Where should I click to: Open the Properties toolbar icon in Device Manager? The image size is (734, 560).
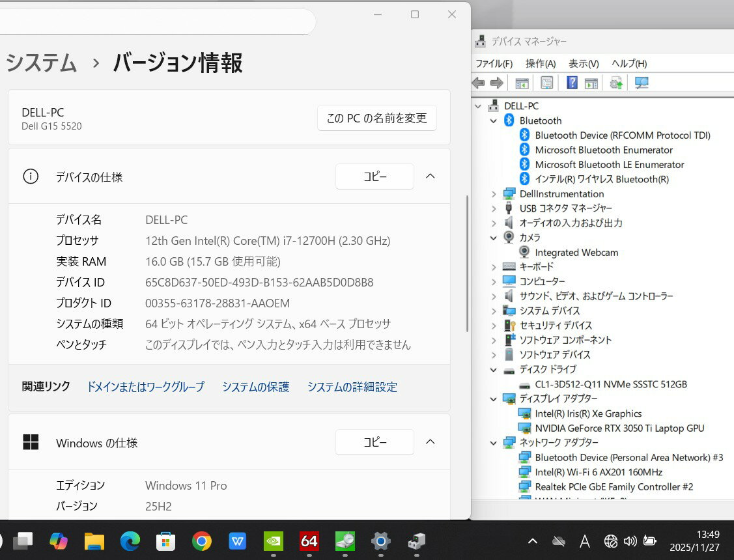coord(546,83)
